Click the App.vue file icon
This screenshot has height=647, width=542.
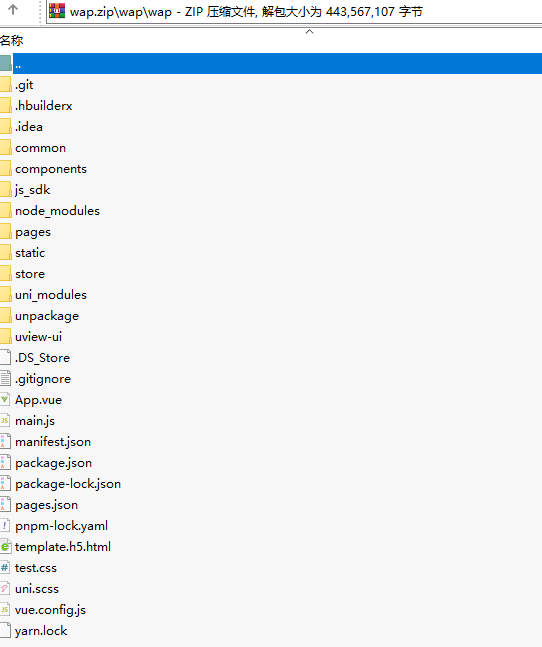coord(5,400)
